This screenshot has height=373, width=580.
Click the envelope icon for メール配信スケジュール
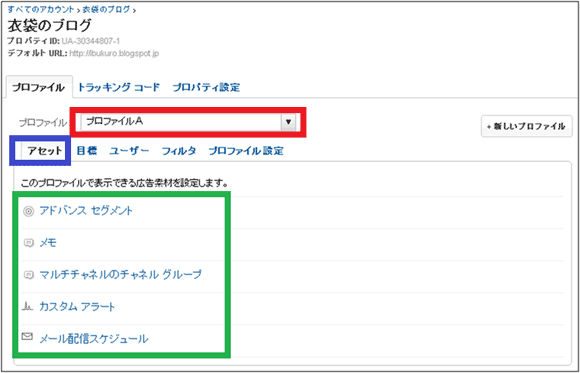(28, 337)
